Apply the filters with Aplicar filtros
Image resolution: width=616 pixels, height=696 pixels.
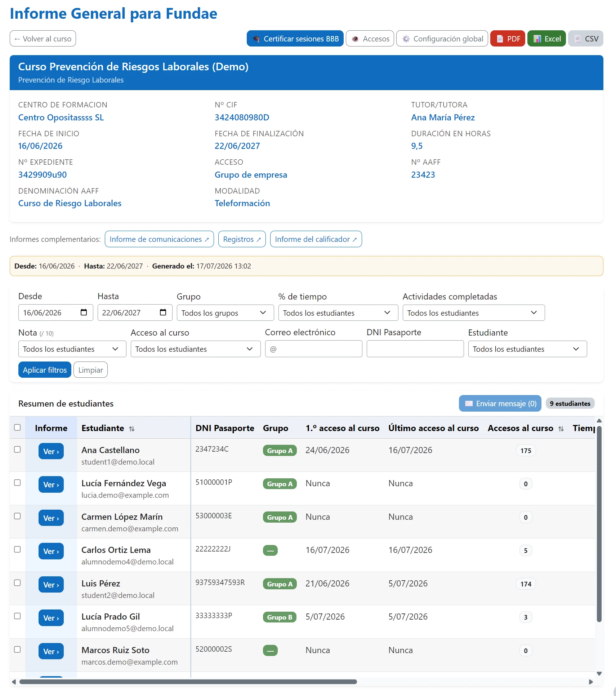coord(45,370)
